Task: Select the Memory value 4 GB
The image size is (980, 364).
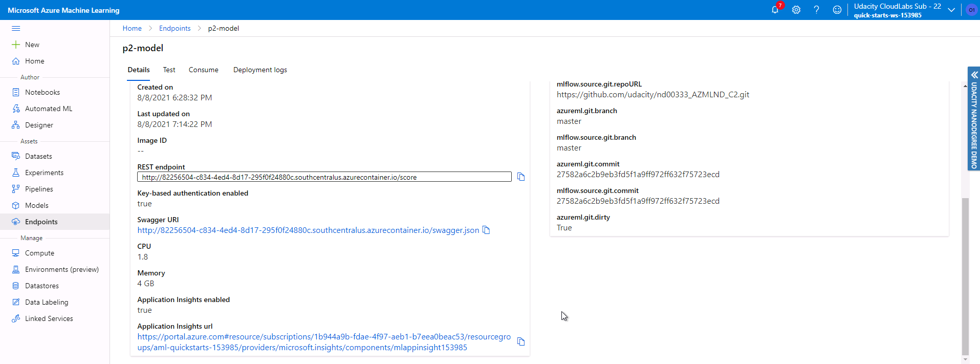Action: pyautogui.click(x=146, y=284)
